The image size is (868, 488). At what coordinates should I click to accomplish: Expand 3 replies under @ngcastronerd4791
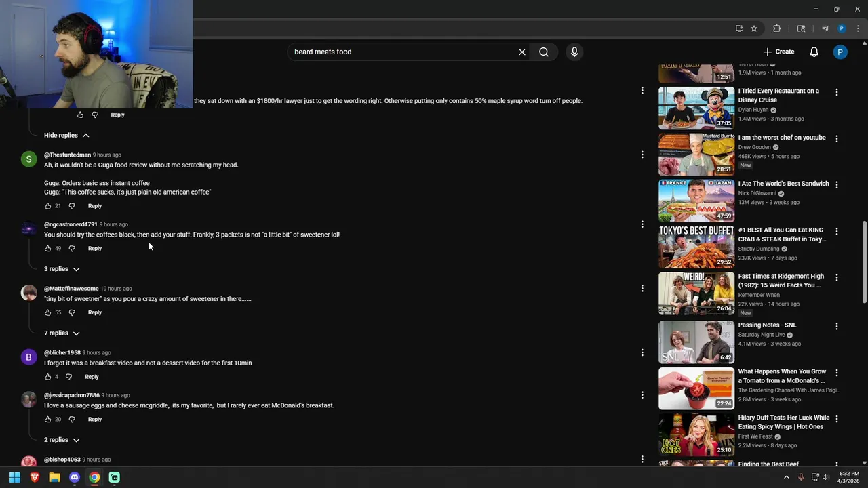pyautogui.click(x=62, y=269)
